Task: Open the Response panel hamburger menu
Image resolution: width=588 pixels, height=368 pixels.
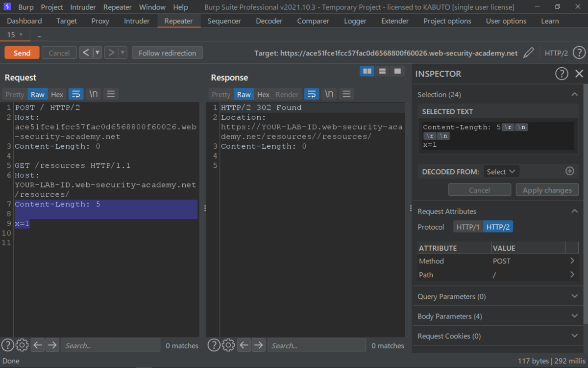Action: (x=346, y=94)
